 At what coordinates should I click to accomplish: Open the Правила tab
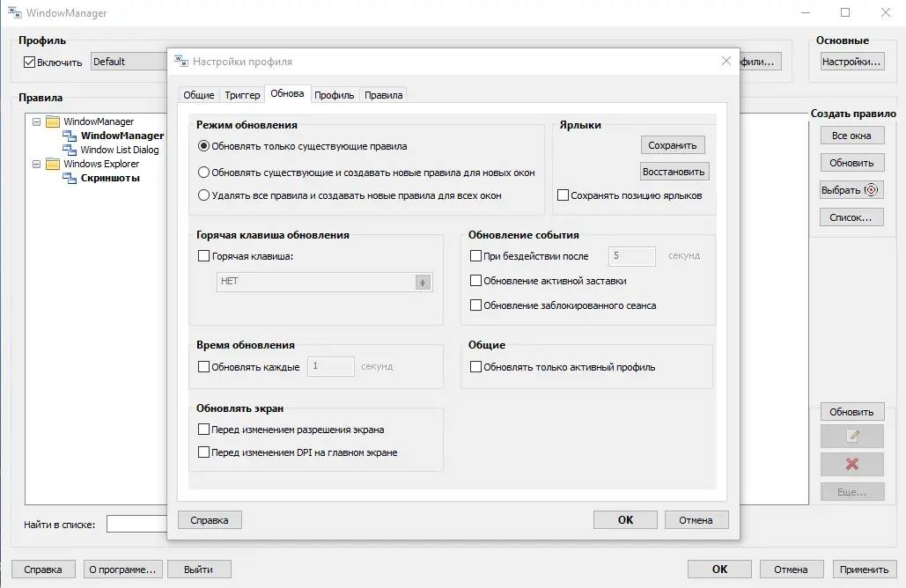point(384,95)
